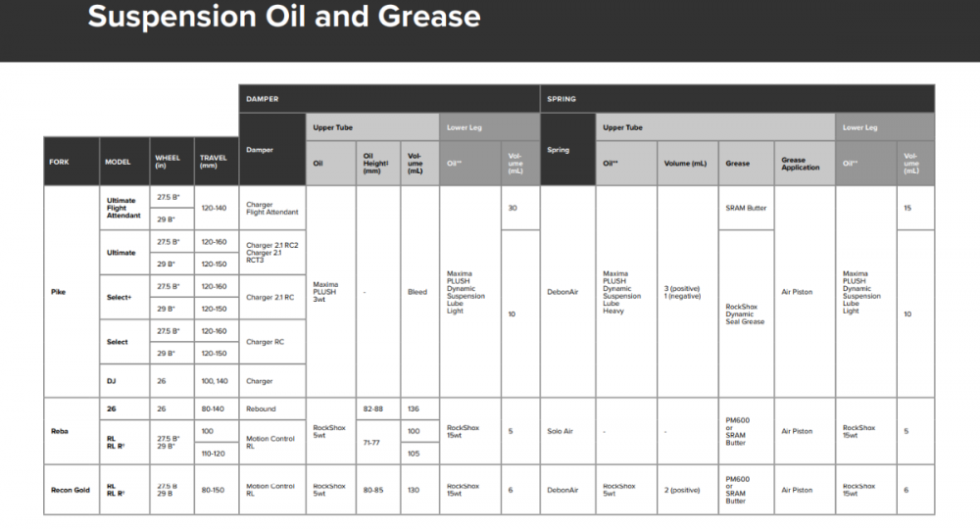Viewport: 980px width, 529px height.
Task: Click the '100, 140' travel cell
Action: point(217,381)
